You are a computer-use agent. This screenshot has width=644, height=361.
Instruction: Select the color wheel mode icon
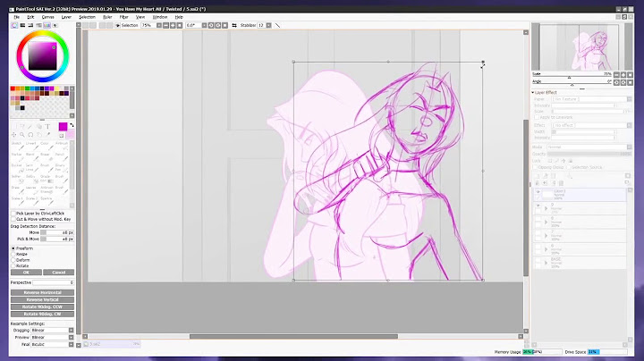point(14,25)
